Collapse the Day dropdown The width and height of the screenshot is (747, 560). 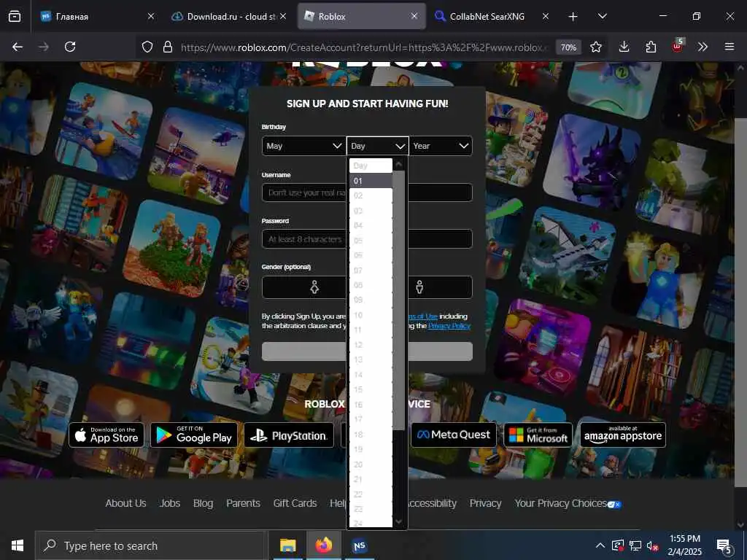click(377, 146)
